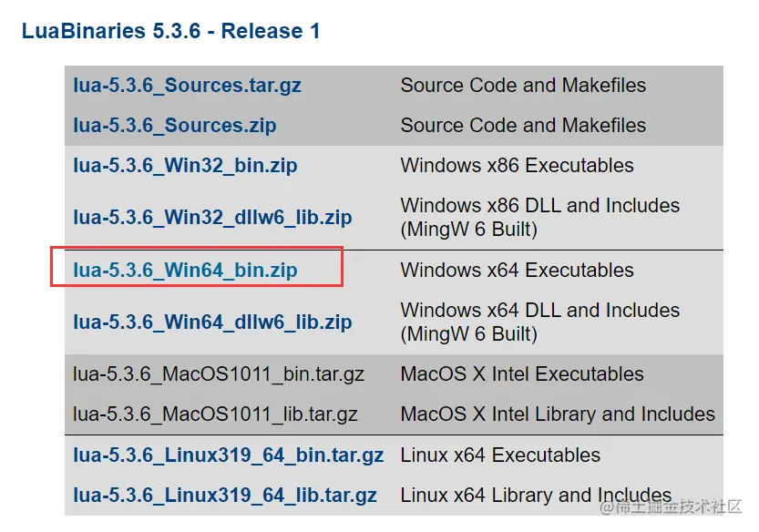The height and width of the screenshot is (532, 759).
Task: Select the lua-5.3.6_Win32_dllw6_lib.zip download
Action: click(x=212, y=218)
